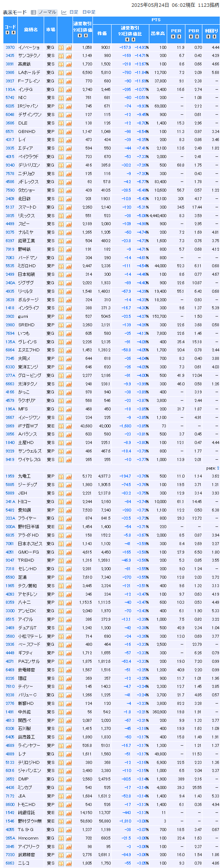Click book icon for 純銀信託 row

pos(61,812)
